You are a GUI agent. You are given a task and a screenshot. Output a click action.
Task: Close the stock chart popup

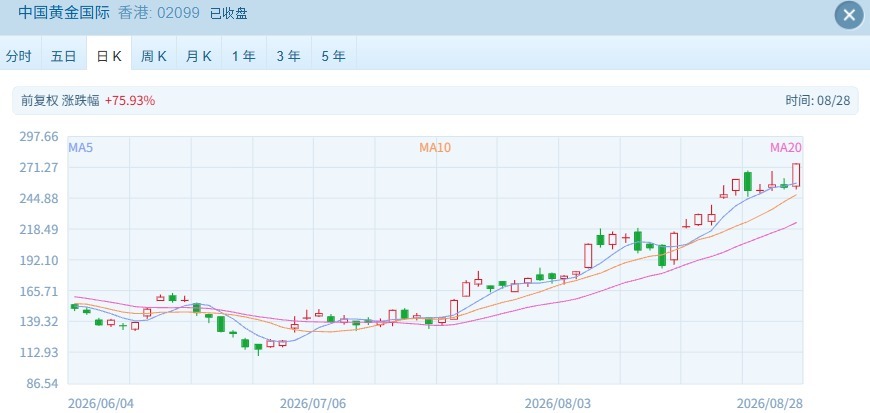849,15
